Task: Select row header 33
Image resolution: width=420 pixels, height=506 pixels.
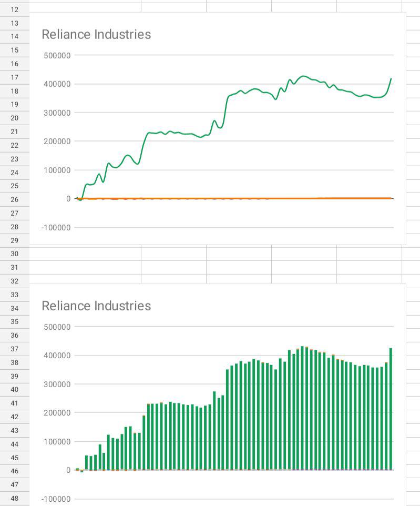Action: (15, 295)
